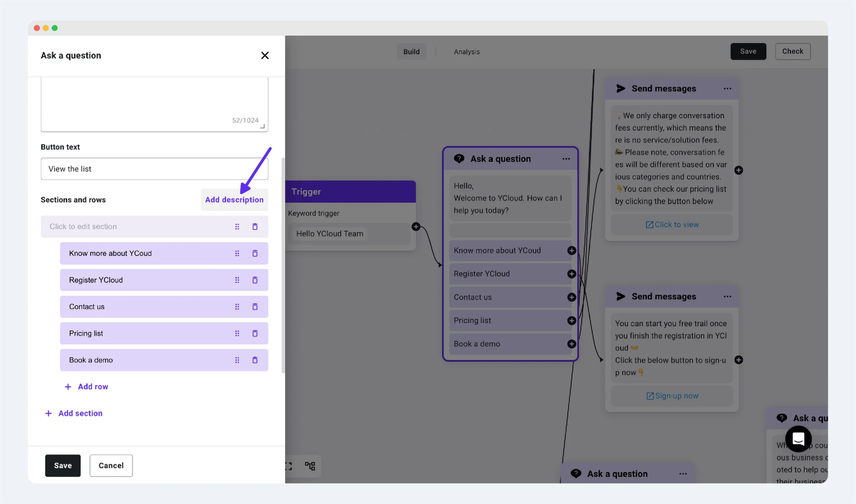Click plus connector beside Contact us in node
Image resolution: width=856 pixels, height=504 pixels.
(x=571, y=297)
